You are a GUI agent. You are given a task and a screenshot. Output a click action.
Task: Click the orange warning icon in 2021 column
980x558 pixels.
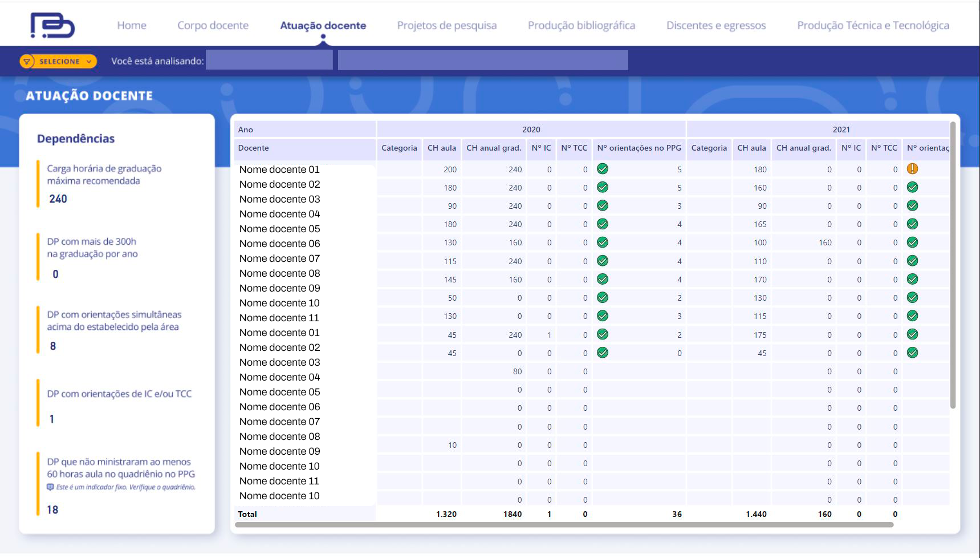[912, 168]
